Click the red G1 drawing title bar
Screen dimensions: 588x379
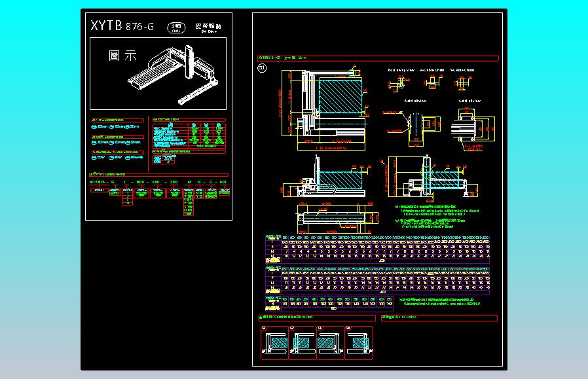click(x=378, y=58)
